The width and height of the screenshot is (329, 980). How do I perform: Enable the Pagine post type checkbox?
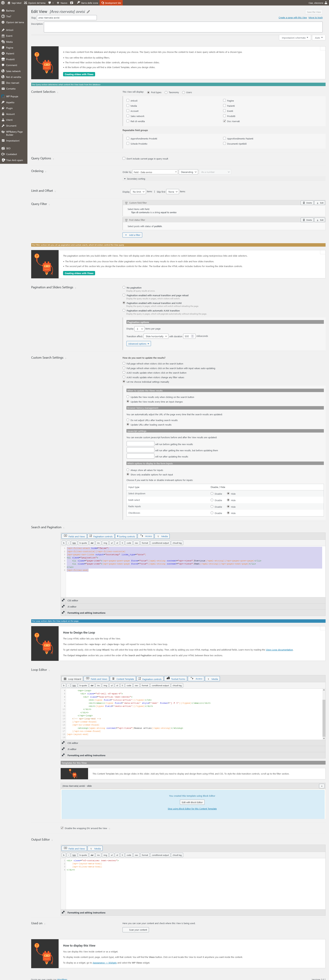pos(224,101)
